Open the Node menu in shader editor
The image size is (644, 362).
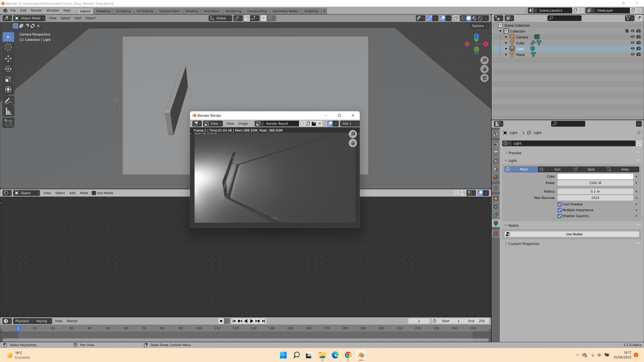coord(84,193)
